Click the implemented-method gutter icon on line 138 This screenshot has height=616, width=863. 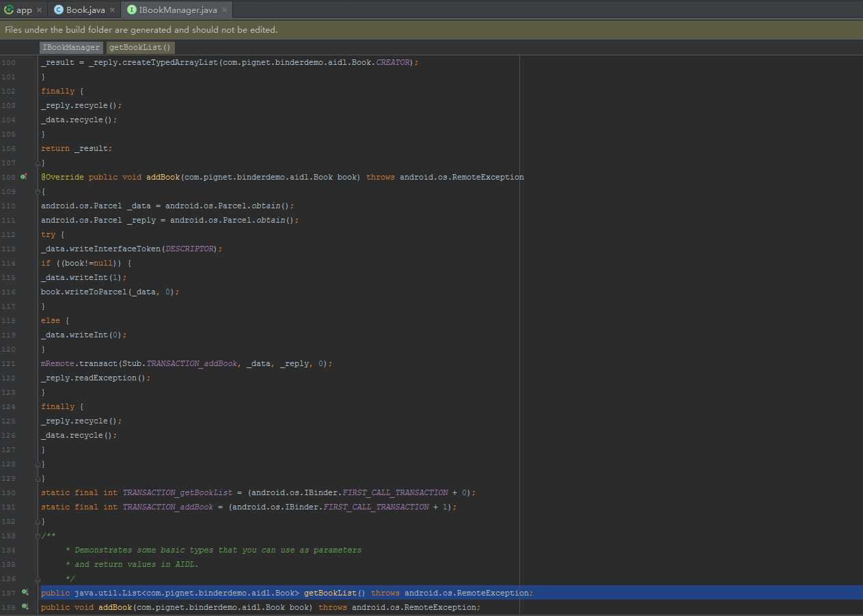click(25, 607)
